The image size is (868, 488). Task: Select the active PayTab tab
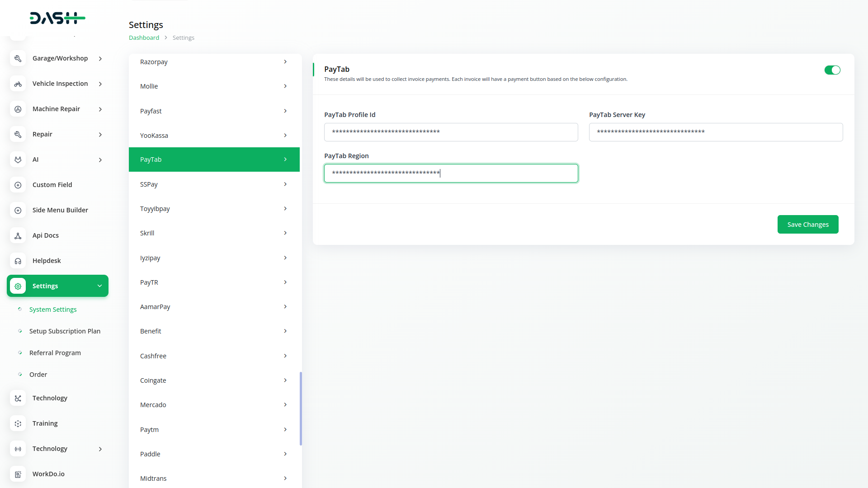(x=214, y=160)
